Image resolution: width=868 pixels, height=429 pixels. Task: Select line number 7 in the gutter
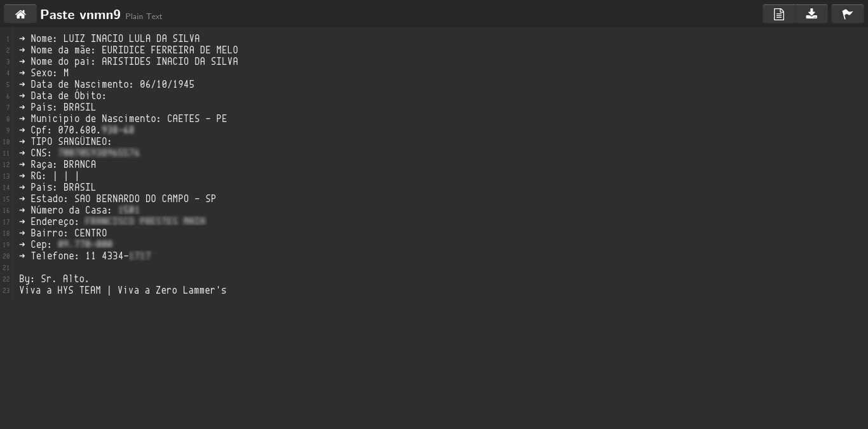[8, 107]
